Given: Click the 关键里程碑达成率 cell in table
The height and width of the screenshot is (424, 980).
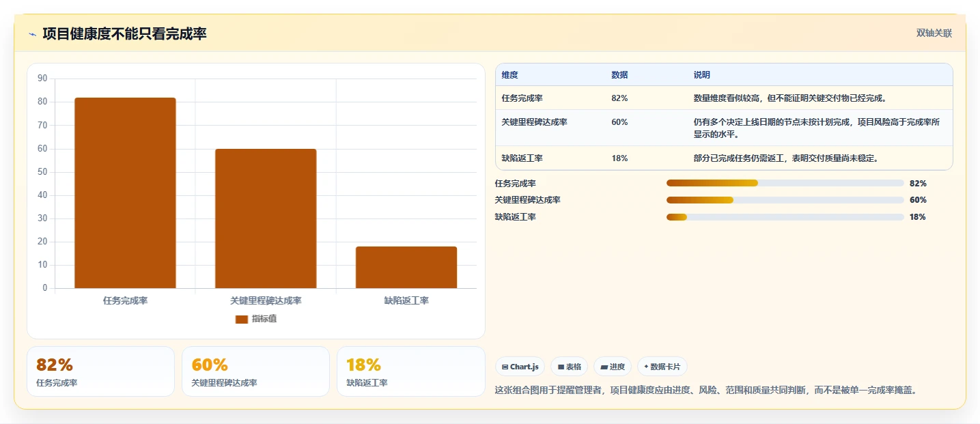Looking at the screenshot, I should point(534,122).
